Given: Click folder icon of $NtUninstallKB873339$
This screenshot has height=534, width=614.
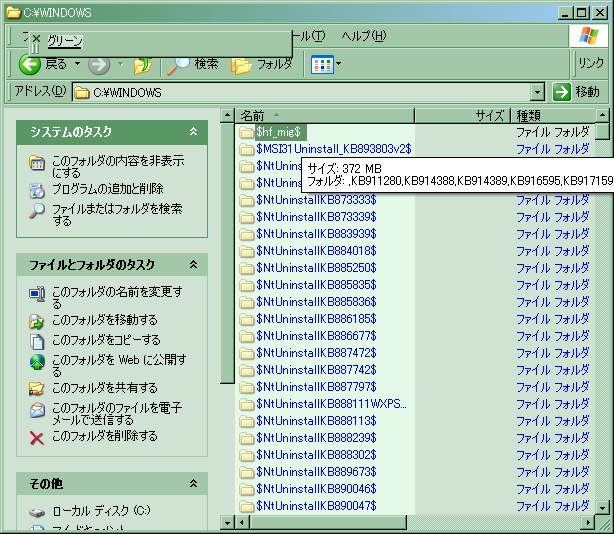Looking at the screenshot, I should coord(247,217).
